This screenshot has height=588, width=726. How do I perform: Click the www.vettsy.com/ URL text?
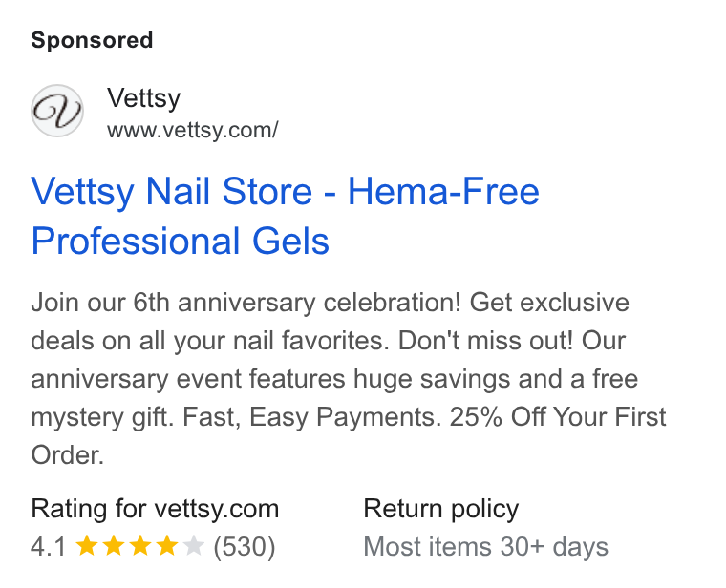coord(193,130)
